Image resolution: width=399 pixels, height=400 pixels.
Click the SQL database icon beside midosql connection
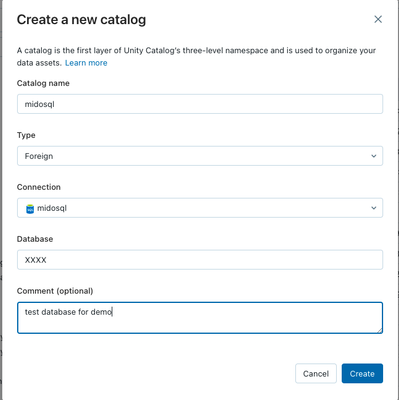tap(30, 209)
